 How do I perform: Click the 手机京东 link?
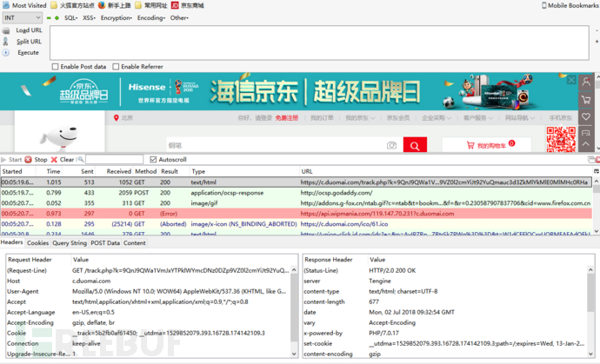coord(561,118)
